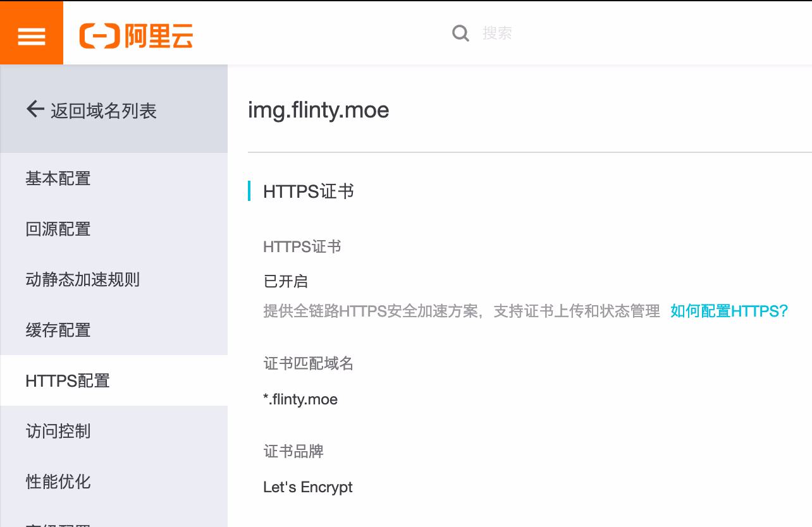This screenshot has width=812, height=527.
Task: Go back via 返回域名列表 text
Action: click(x=104, y=111)
